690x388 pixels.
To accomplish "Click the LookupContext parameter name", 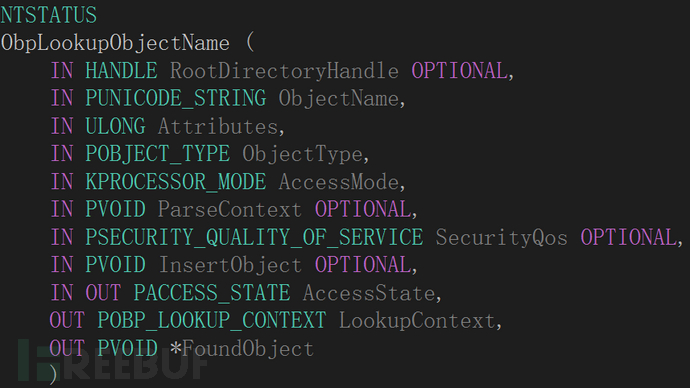I will click(417, 321).
